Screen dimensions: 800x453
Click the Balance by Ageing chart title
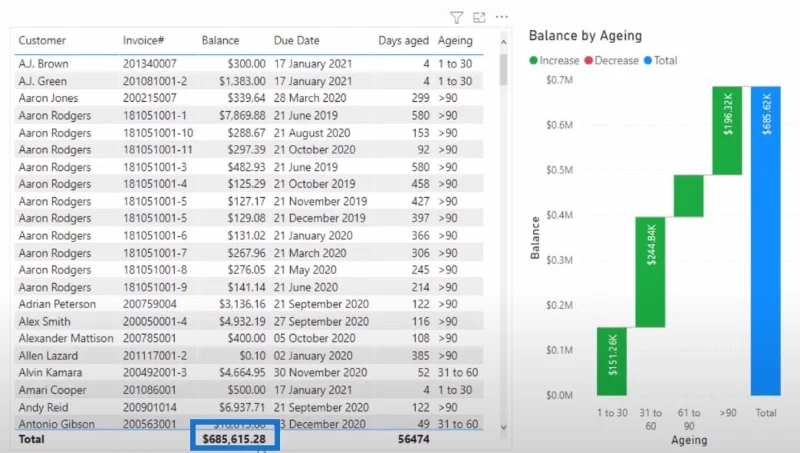click(585, 36)
